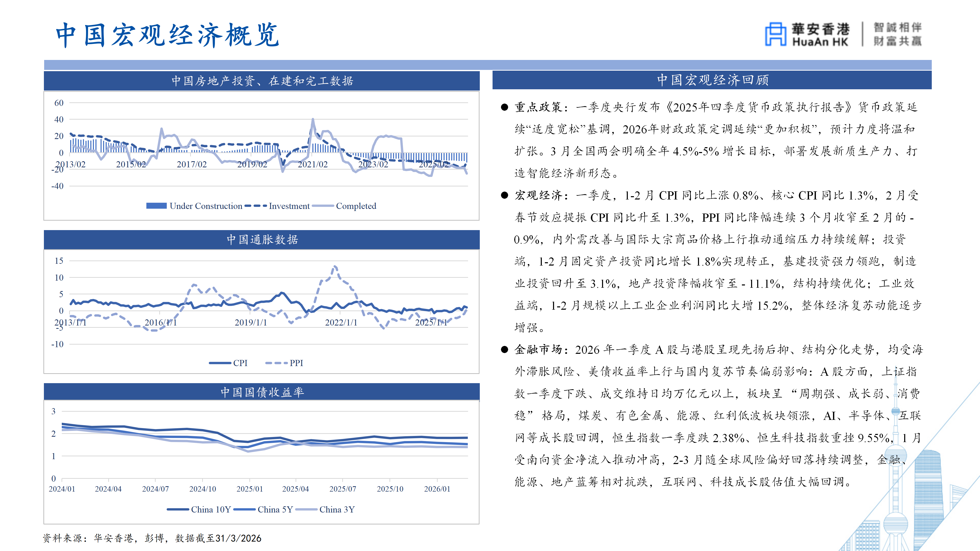Screen dimensions: 980x551
Task: Click the PPI dashed legend marker
Action: [276, 363]
